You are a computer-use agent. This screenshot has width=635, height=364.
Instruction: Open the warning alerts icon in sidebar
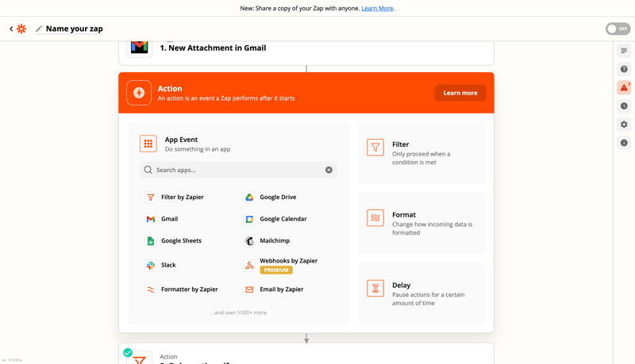(624, 87)
